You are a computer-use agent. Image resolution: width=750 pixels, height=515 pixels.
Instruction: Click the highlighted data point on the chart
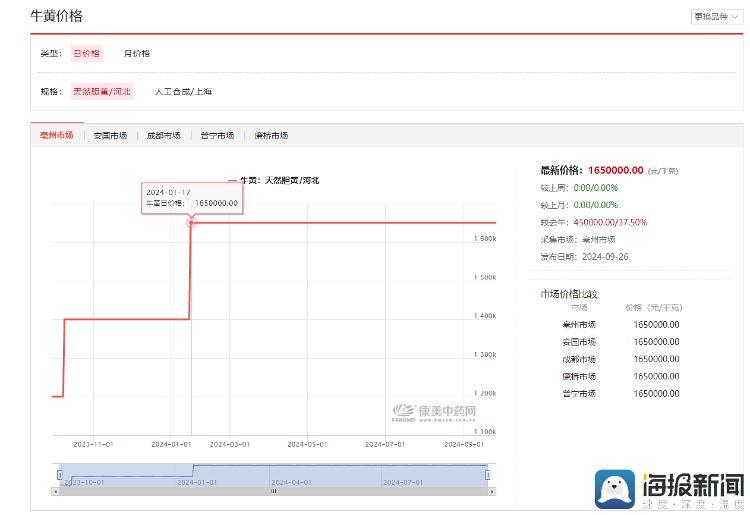click(x=192, y=222)
